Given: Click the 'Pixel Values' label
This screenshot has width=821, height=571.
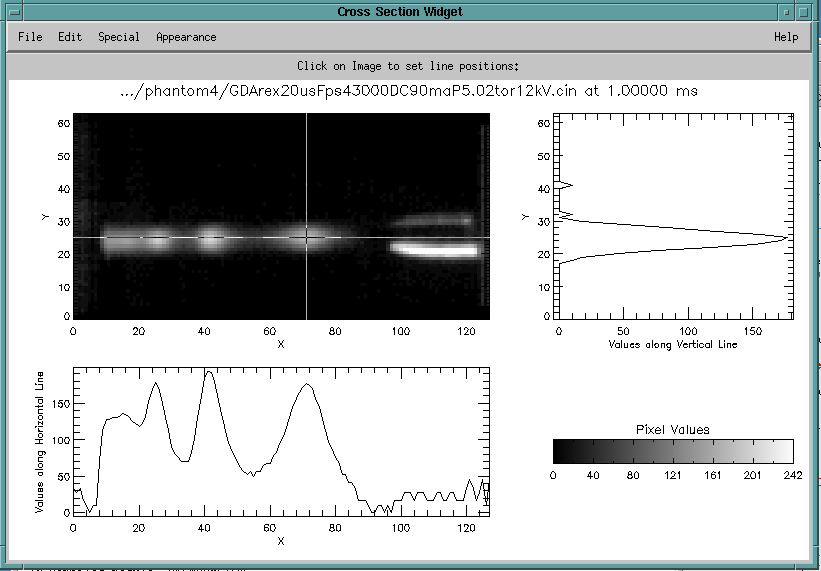Looking at the screenshot, I should [673, 430].
